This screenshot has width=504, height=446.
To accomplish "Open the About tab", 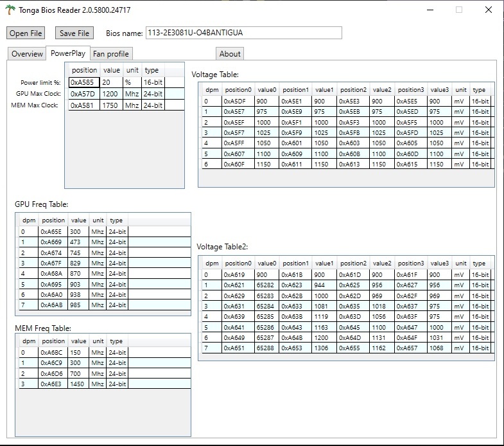I will pos(230,54).
